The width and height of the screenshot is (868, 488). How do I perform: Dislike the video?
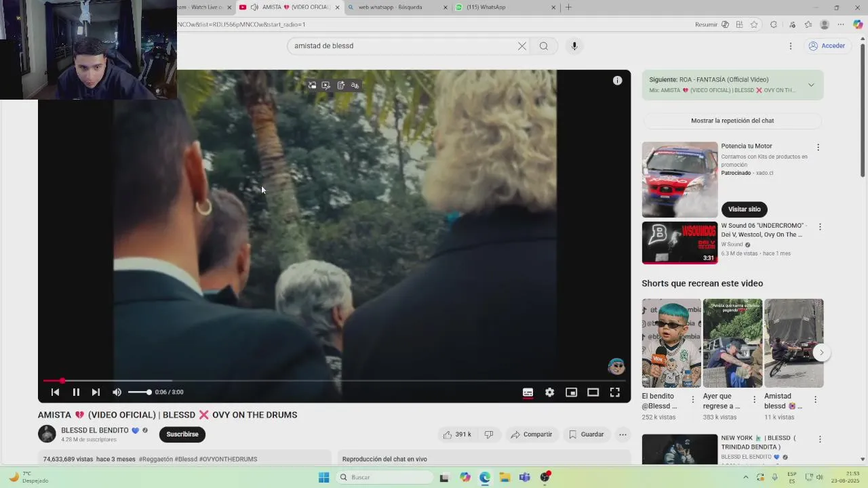(x=488, y=434)
